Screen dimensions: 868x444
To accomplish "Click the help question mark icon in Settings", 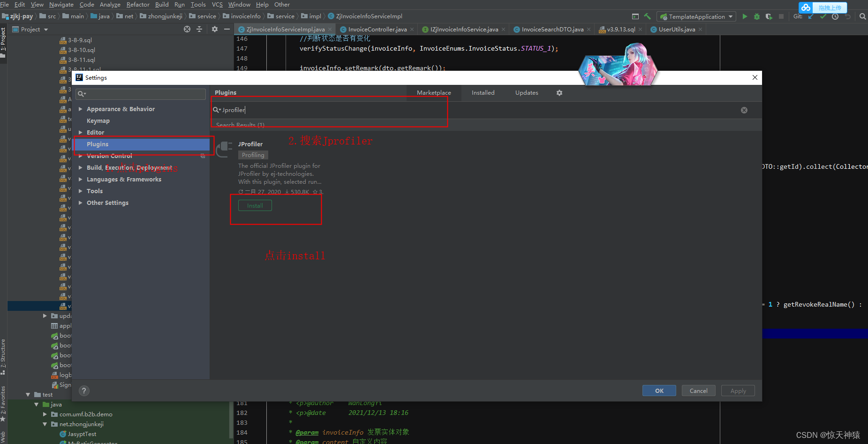I will [84, 391].
